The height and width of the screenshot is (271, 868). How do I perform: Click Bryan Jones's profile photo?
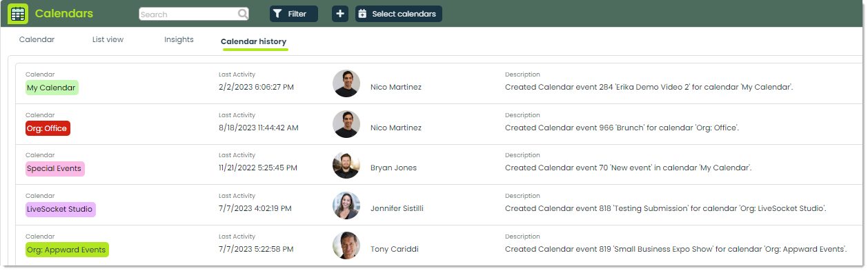[346, 165]
